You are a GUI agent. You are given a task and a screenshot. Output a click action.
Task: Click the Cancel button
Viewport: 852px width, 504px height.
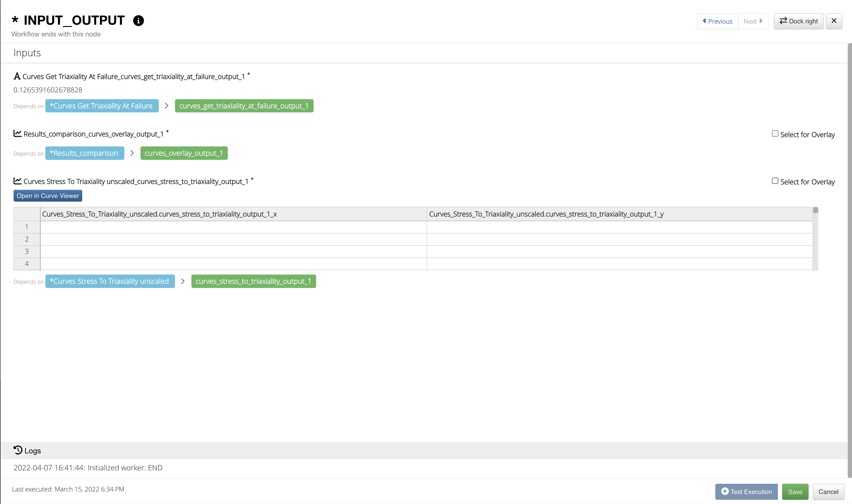click(828, 492)
